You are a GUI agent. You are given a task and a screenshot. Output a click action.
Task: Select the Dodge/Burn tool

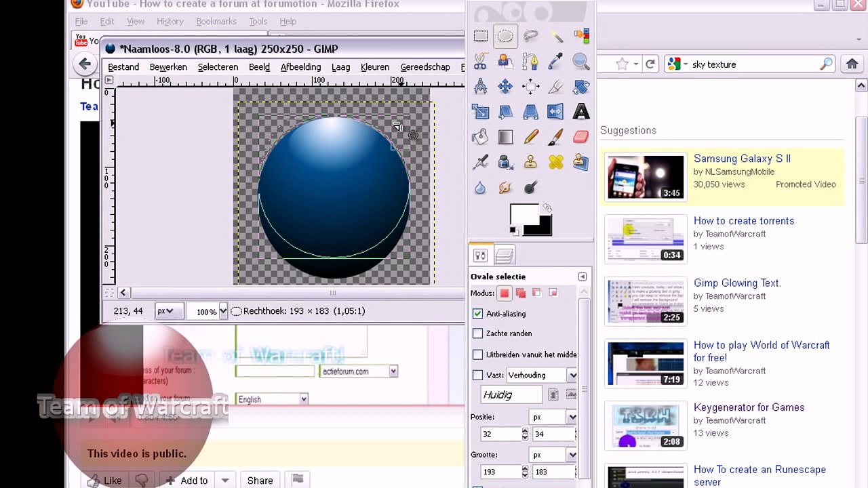pos(530,188)
